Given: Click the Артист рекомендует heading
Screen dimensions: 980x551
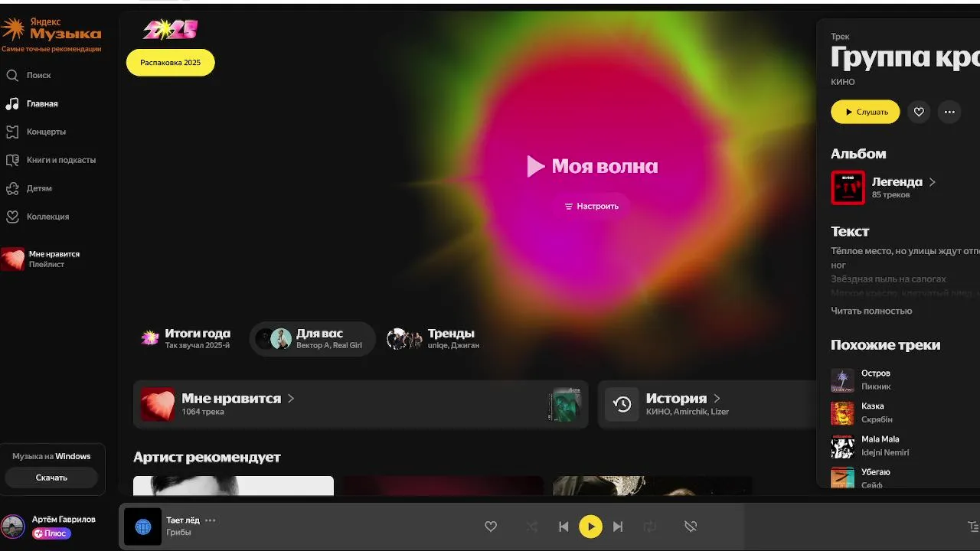Looking at the screenshot, I should (207, 457).
